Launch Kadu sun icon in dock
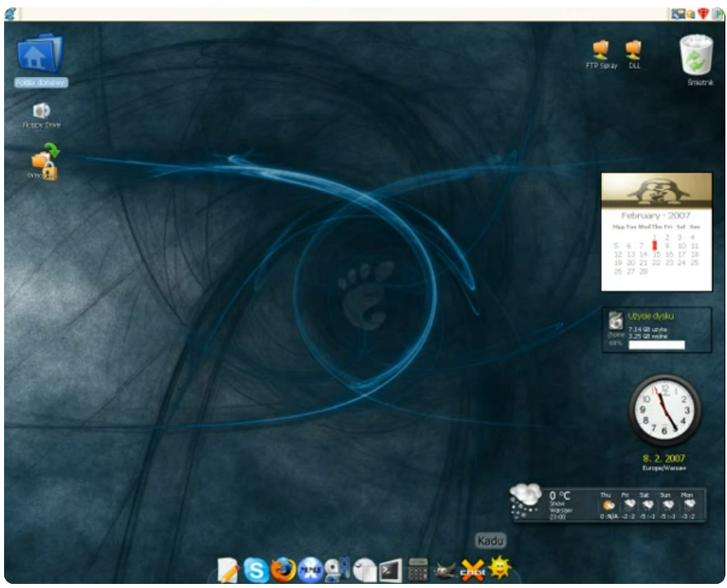The width and height of the screenshot is (727, 588). coord(500,568)
